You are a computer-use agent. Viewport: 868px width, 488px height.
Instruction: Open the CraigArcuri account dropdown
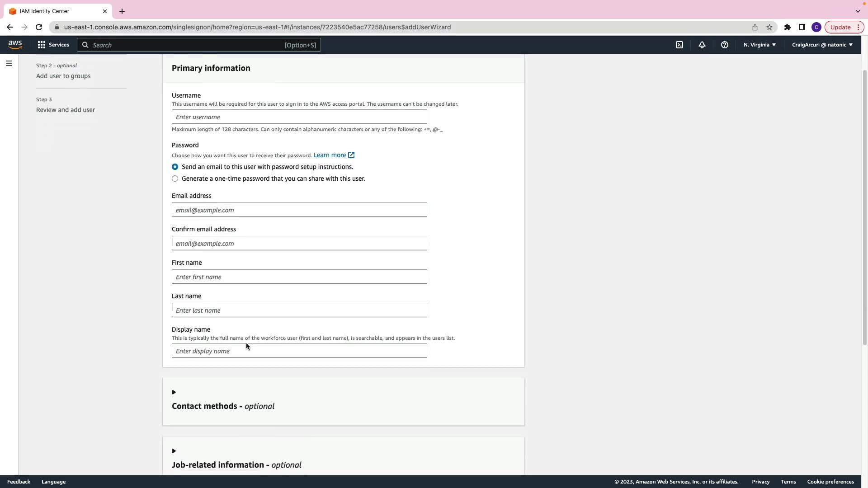click(x=822, y=45)
